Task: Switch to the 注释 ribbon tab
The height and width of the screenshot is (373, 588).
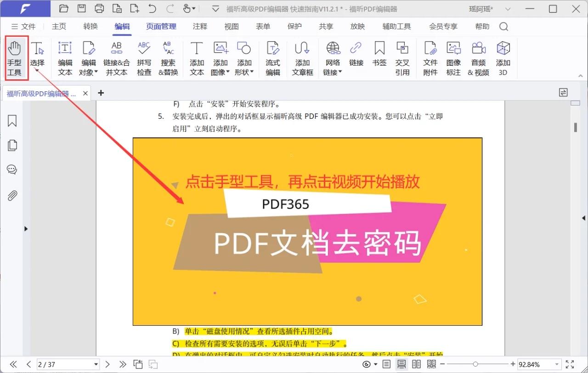Action: (x=200, y=27)
